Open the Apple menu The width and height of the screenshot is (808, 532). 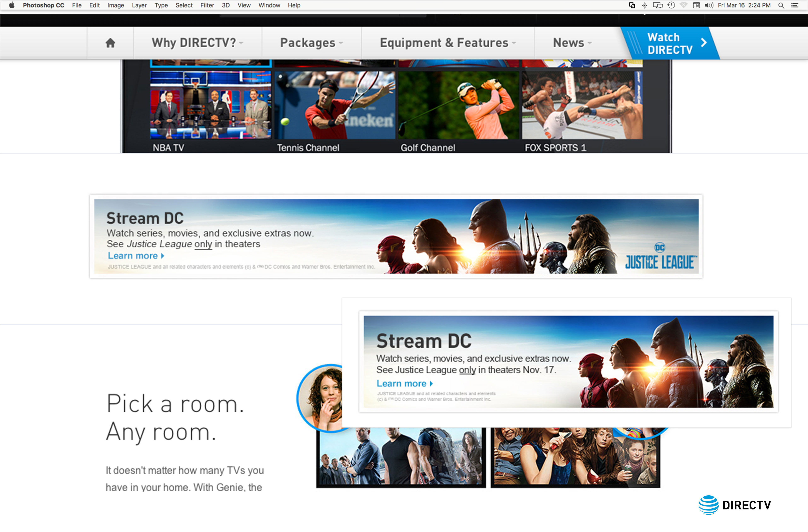click(12, 5)
